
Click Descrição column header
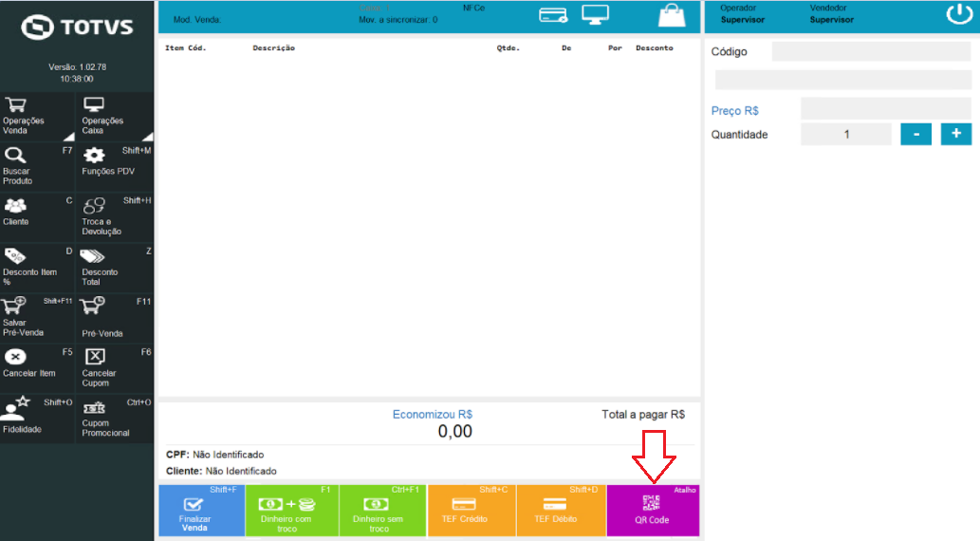point(274,47)
